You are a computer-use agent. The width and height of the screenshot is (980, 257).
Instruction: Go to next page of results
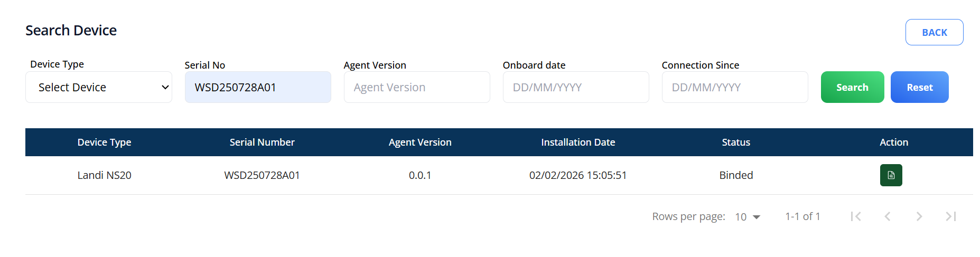tap(919, 216)
